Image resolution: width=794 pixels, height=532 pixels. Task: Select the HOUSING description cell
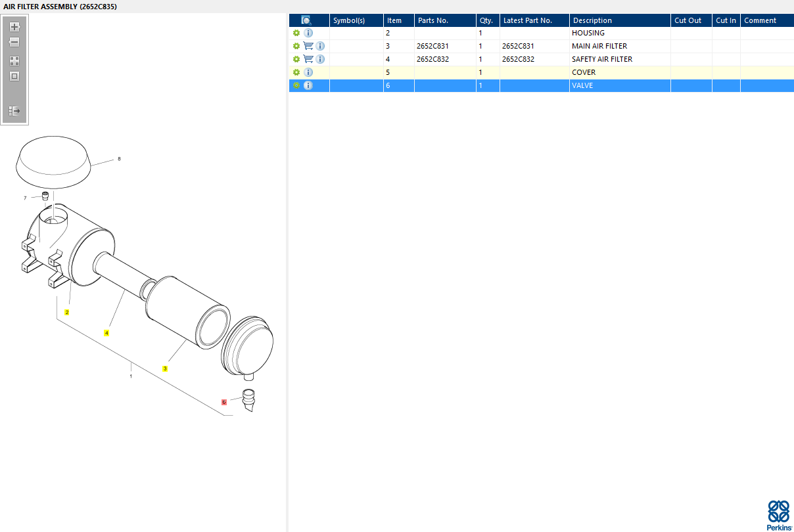click(620, 33)
